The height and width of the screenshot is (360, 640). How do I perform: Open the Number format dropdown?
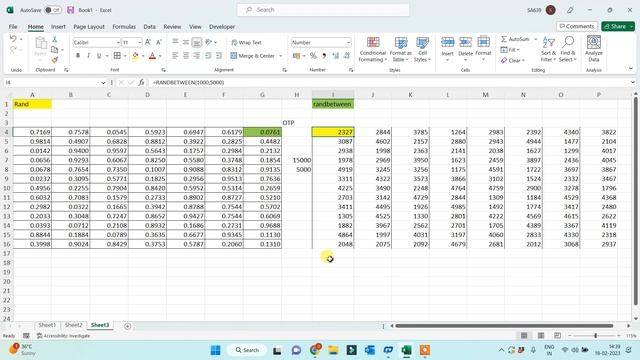pyautogui.click(x=348, y=42)
